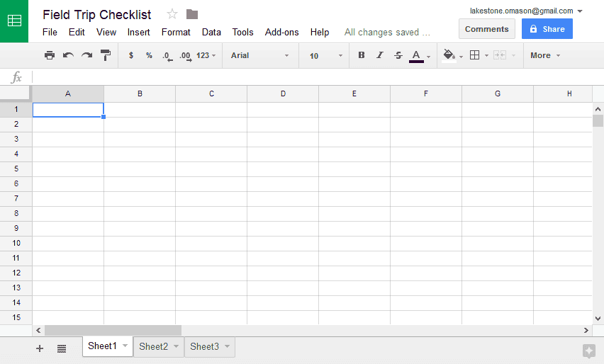Select the Paint format tool
The width and height of the screenshot is (604, 364).
[x=106, y=55]
